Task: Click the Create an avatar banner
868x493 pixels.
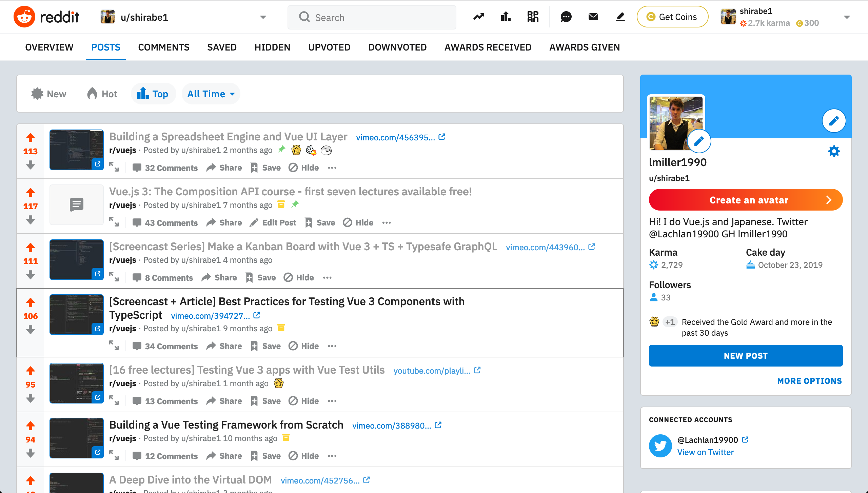Action: 746,200
